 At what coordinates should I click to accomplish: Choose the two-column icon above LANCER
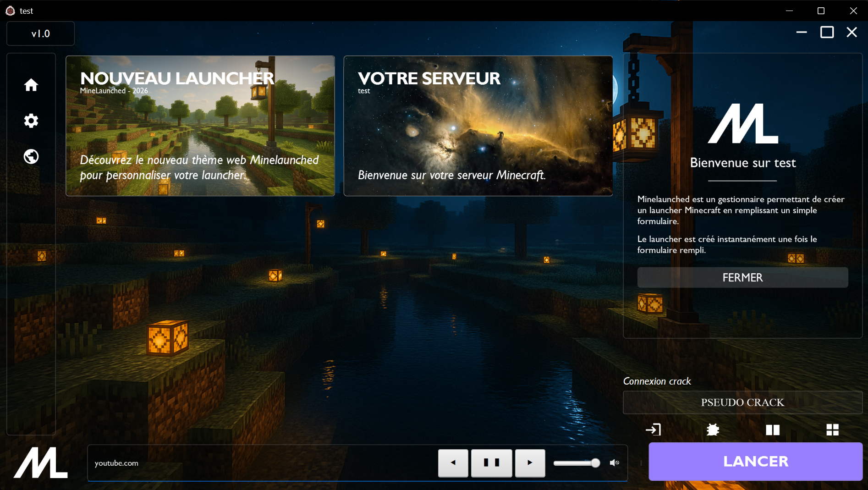(x=773, y=429)
